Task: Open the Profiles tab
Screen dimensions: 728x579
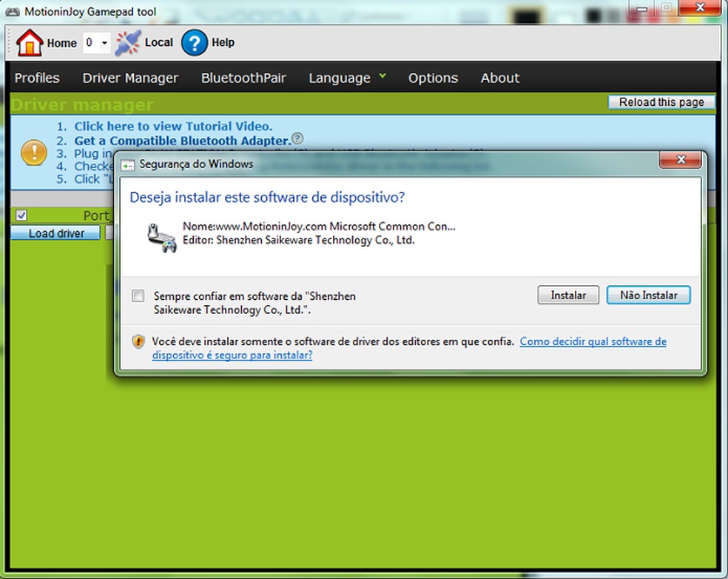Action: tap(37, 78)
